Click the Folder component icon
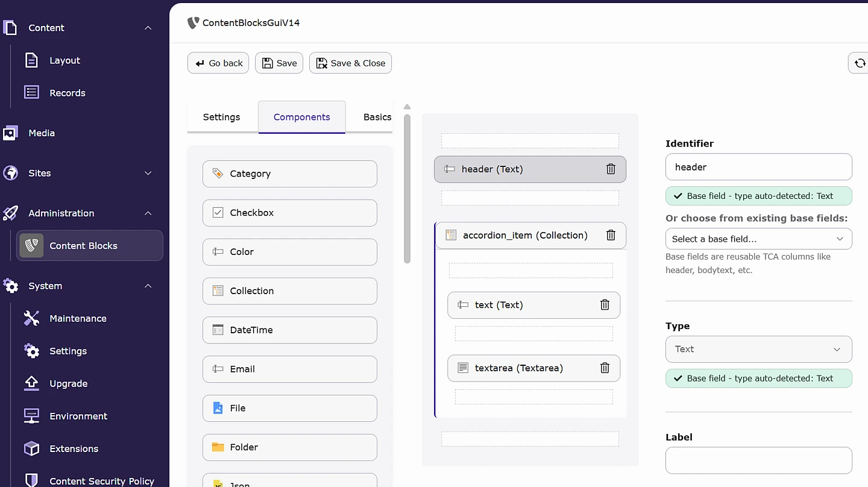868x487 pixels. (218, 447)
